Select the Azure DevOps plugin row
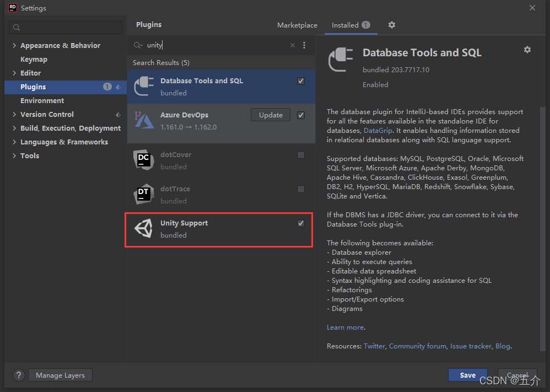The height and width of the screenshot is (392, 550). (x=221, y=123)
